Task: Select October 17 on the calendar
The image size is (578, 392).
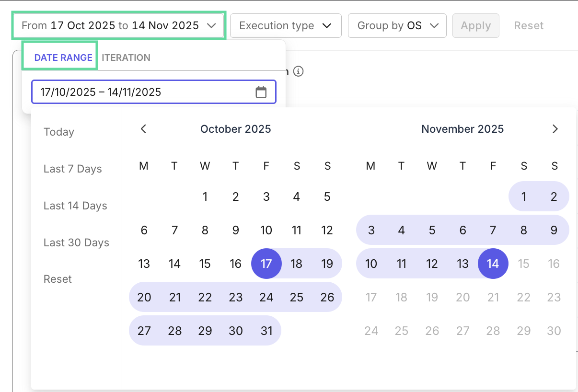Action: pyautogui.click(x=266, y=264)
